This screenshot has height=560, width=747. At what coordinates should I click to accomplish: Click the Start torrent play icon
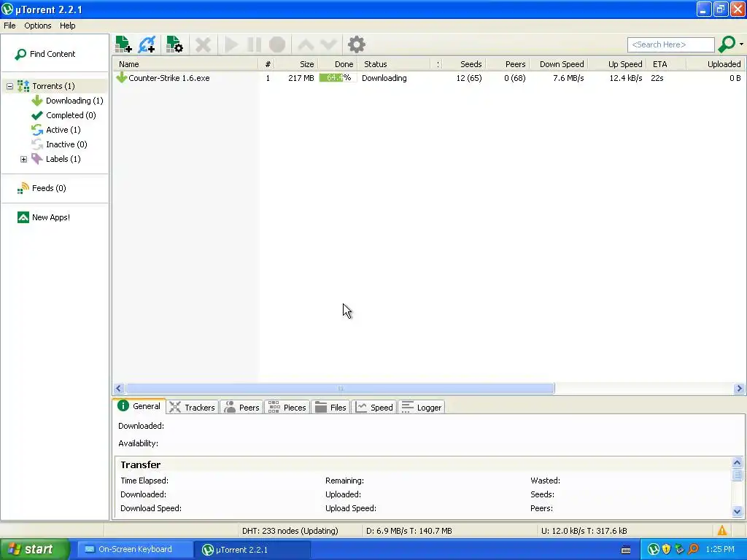(231, 44)
